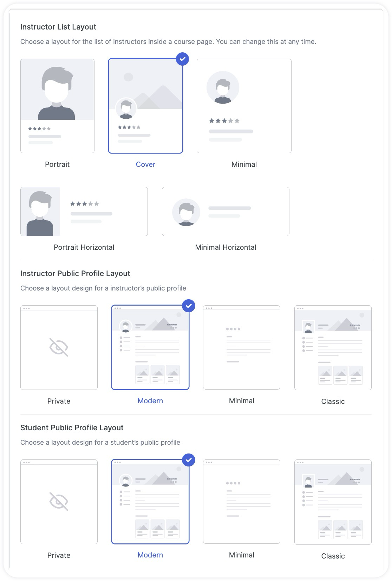This screenshot has height=581, width=392.
Task: Click the star rating in Minimal list card
Action: click(x=224, y=121)
